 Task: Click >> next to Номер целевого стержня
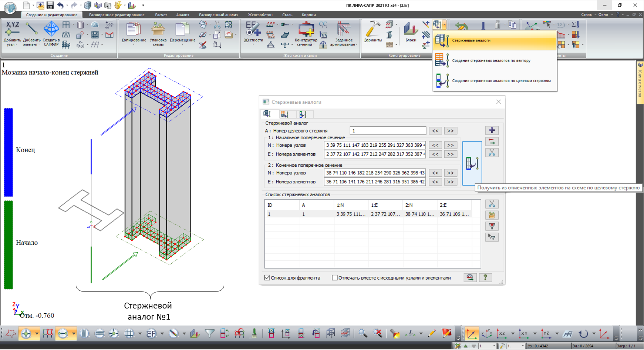[x=450, y=131]
